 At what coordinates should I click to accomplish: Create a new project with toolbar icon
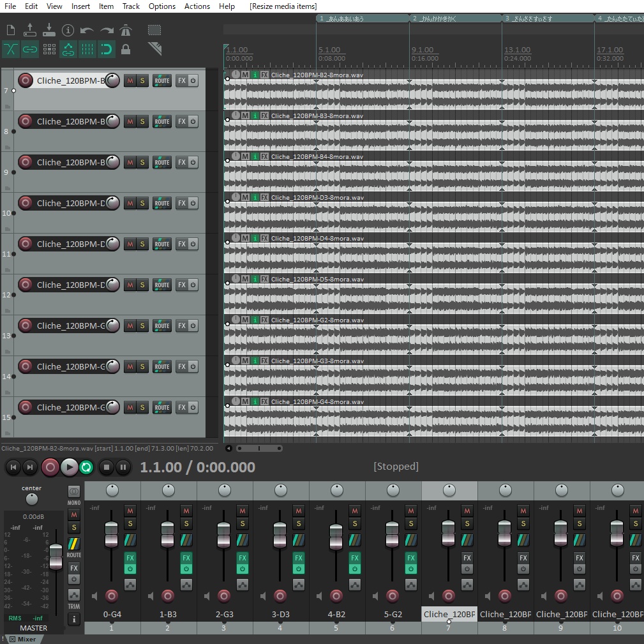pos(11,30)
